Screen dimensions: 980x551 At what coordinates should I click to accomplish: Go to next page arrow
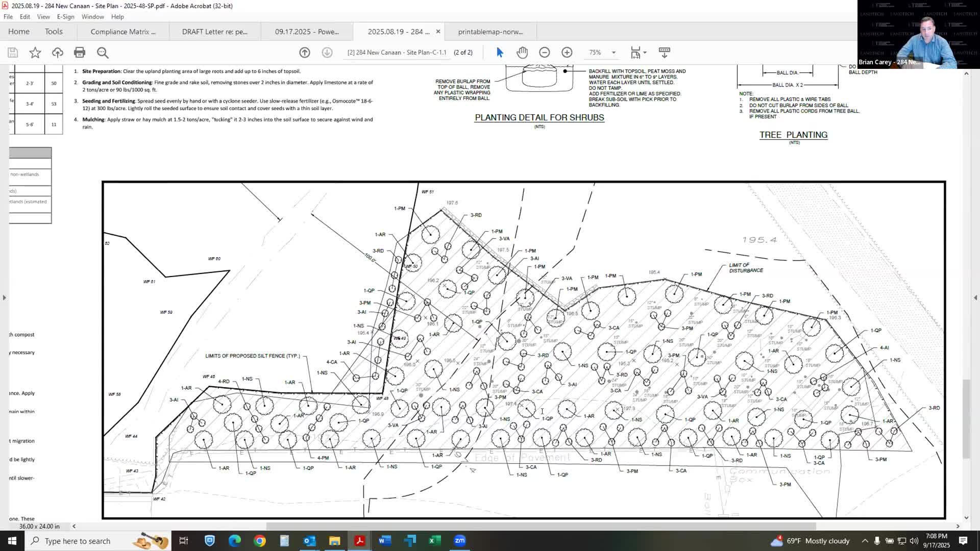click(x=327, y=53)
